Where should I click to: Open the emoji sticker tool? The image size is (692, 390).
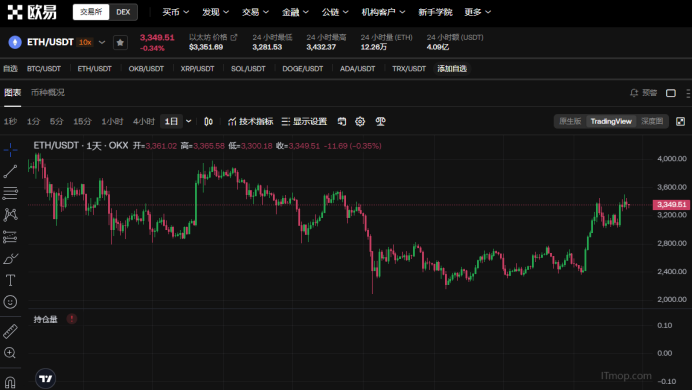coord(11,302)
